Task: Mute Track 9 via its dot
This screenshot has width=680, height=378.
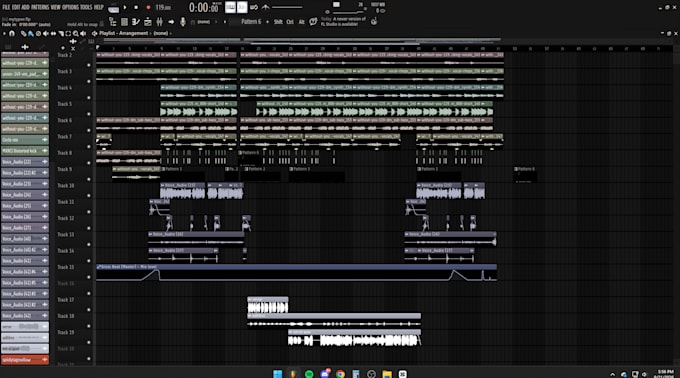Action: click(x=89, y=179)
